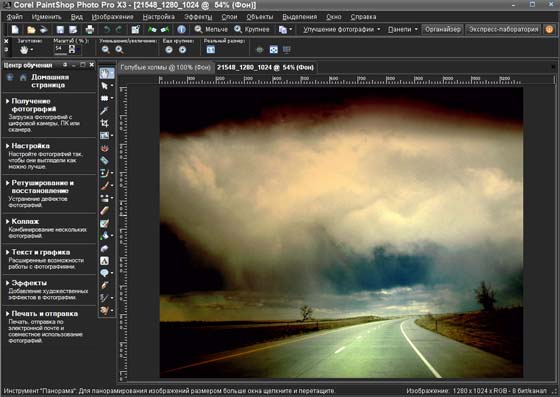The image size is (560, 397).
Task: Click the Actual size (Реальный размер) icon
Action: [x=211, y=50]
